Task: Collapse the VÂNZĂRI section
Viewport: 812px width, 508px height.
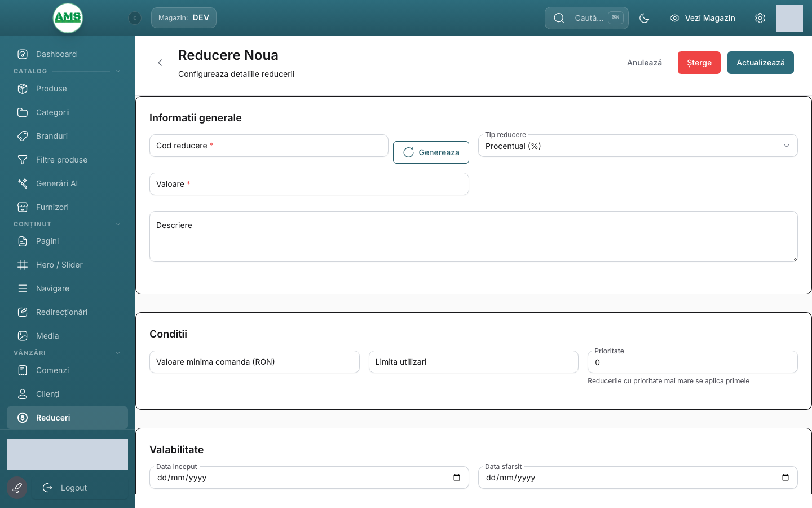Action: click(x=118, y=353)
